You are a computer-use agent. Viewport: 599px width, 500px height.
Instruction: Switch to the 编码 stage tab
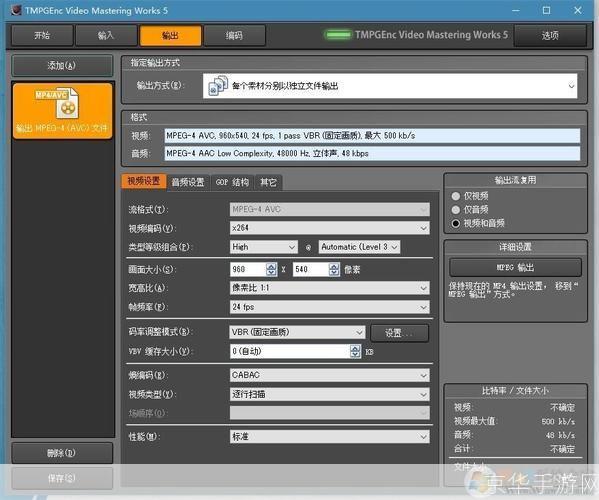(x=234, y=36)
